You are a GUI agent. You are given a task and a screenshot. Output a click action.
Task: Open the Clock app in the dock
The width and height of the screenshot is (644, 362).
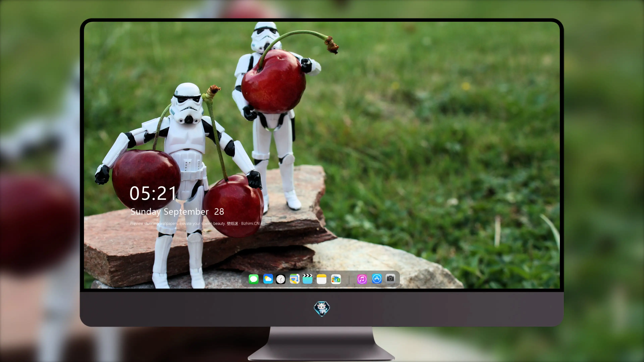[x=281, y=279]
